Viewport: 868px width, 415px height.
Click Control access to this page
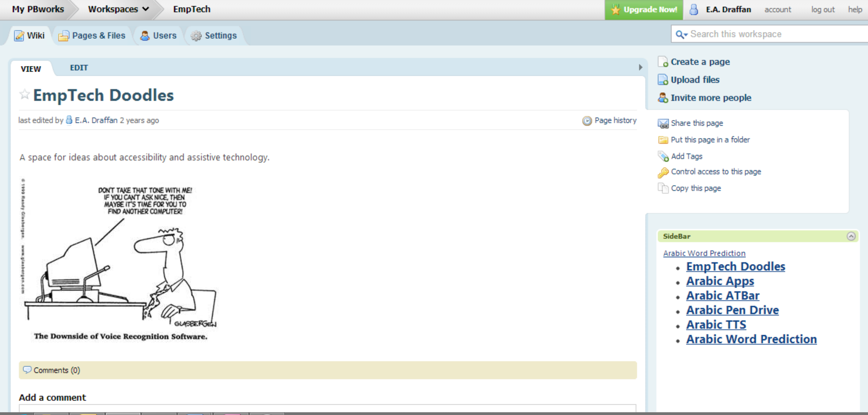pyautogui.click(x=716, y=172)
